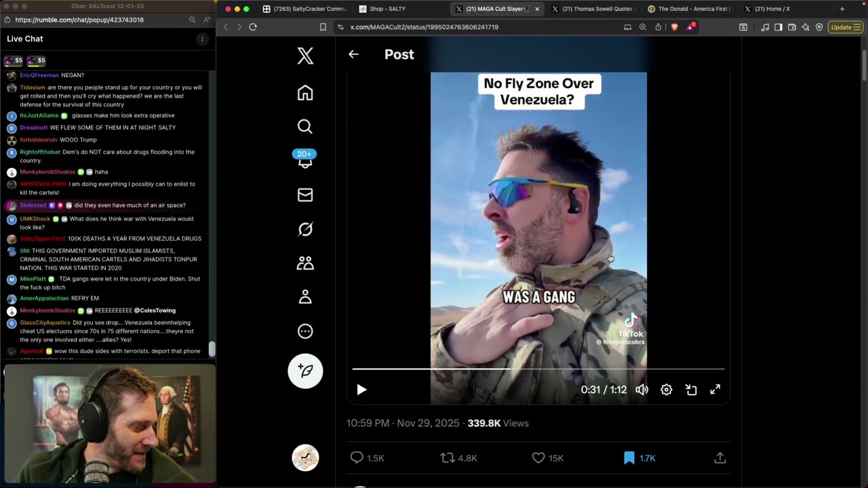868x488 pixels.
Task: Open account avatar below X sidebar
Action: click(305, 457)
